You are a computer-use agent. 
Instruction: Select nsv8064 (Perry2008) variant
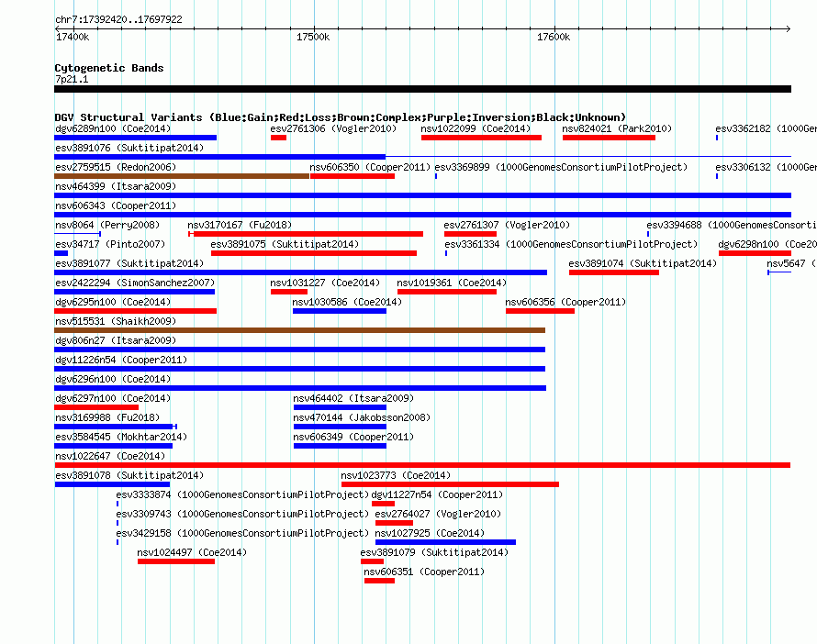point(107,225)
